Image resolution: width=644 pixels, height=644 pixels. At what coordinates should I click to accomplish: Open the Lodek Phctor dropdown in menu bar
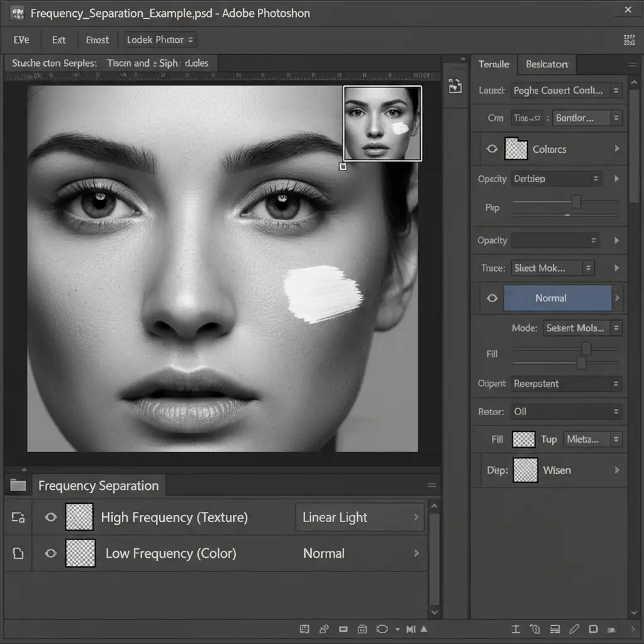(x=160, y=40)
